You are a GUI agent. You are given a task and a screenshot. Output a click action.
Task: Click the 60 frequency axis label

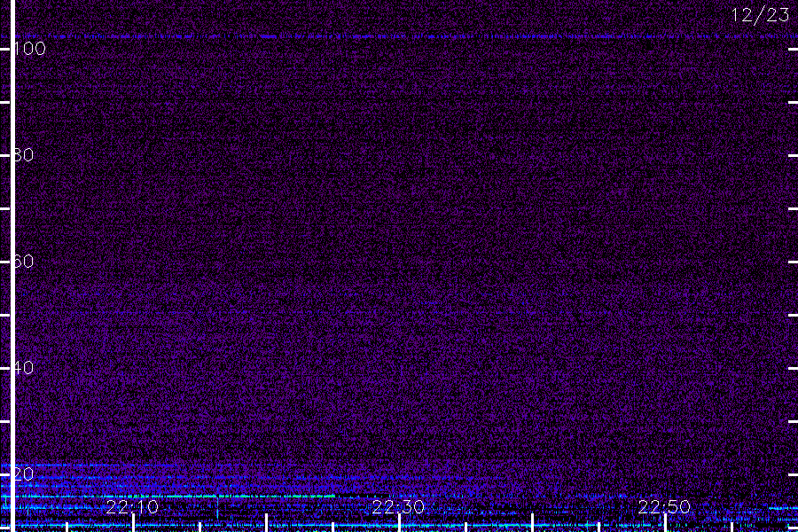click(23, 262)
